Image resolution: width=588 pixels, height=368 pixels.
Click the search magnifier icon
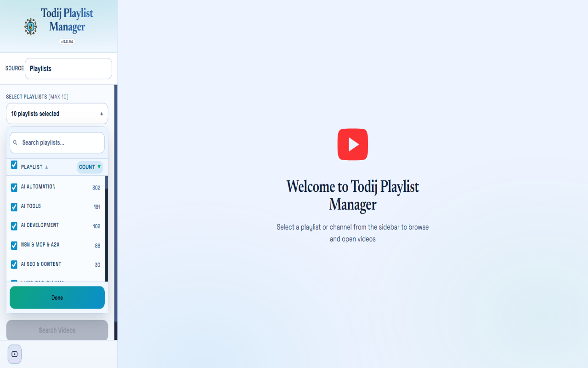point(15,143)
